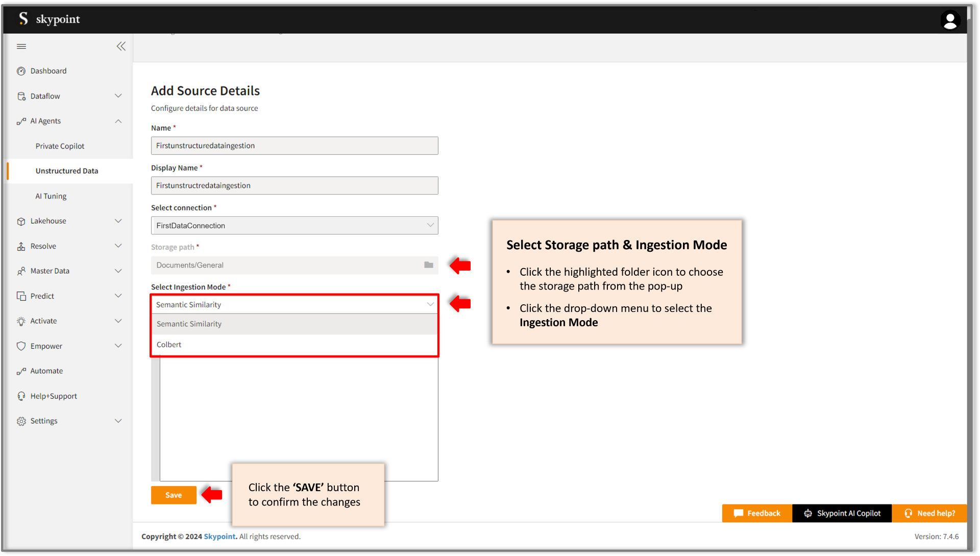
Task: Click the Save button to confirm
Action: click(x=173, y=495)
